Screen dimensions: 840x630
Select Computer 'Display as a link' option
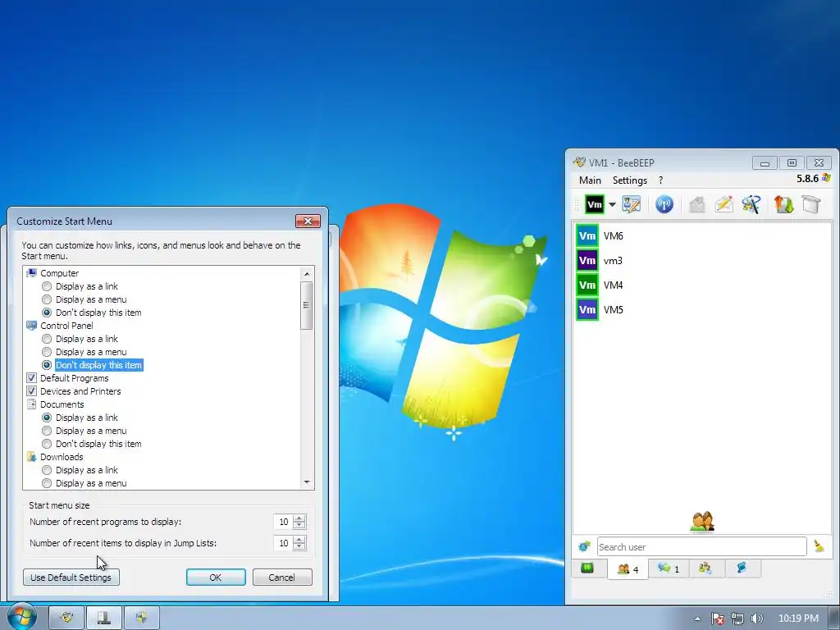pyautogui.click(x=47, y=286)
